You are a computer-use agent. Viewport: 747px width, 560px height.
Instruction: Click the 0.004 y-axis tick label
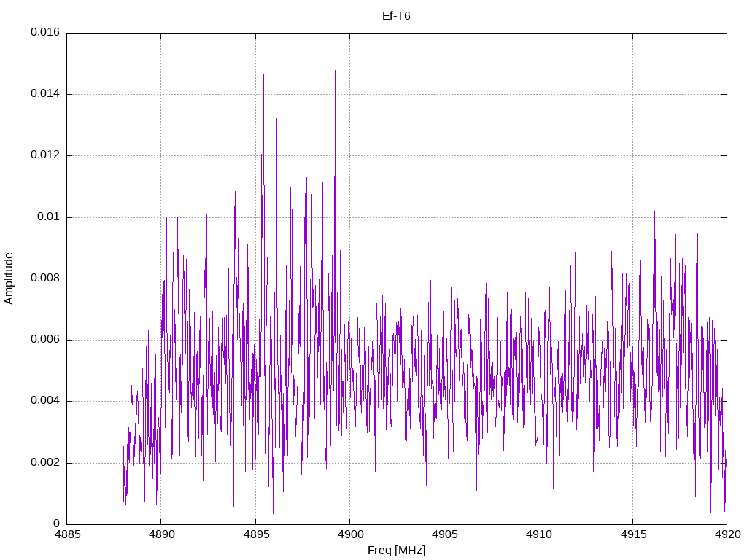(x=45, y=401)
